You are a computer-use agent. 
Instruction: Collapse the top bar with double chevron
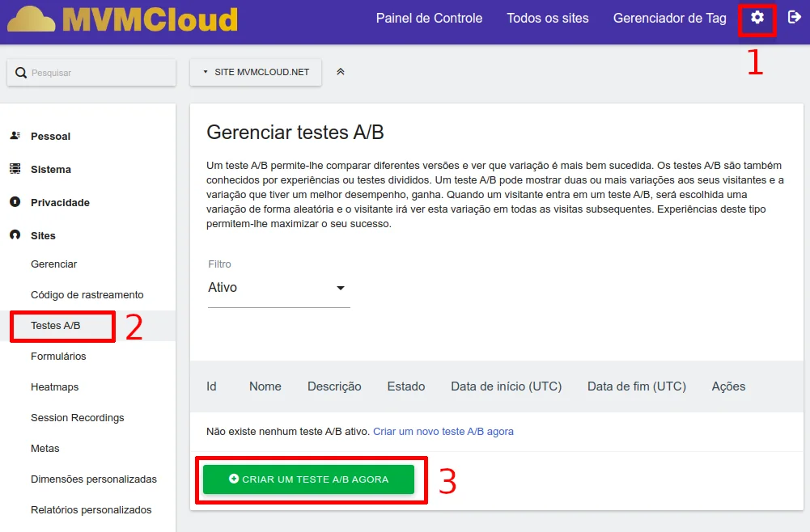click(341, 72)
